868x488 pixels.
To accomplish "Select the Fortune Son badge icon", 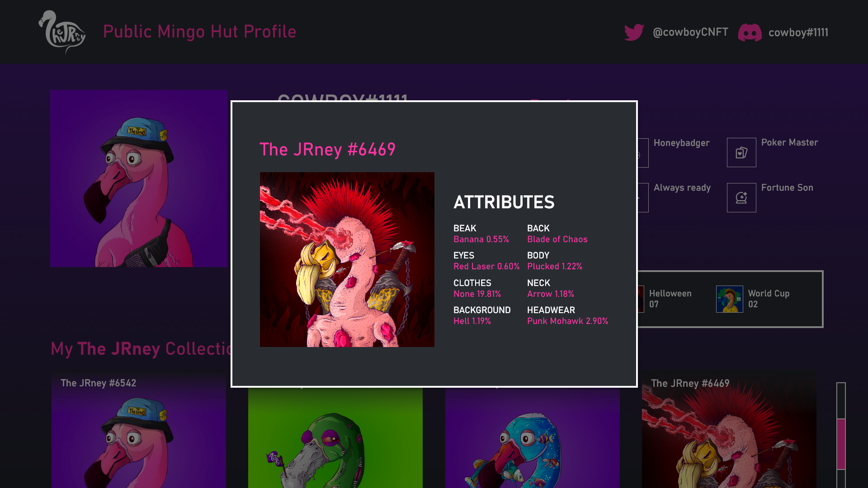I will click(x=741, y=197).
